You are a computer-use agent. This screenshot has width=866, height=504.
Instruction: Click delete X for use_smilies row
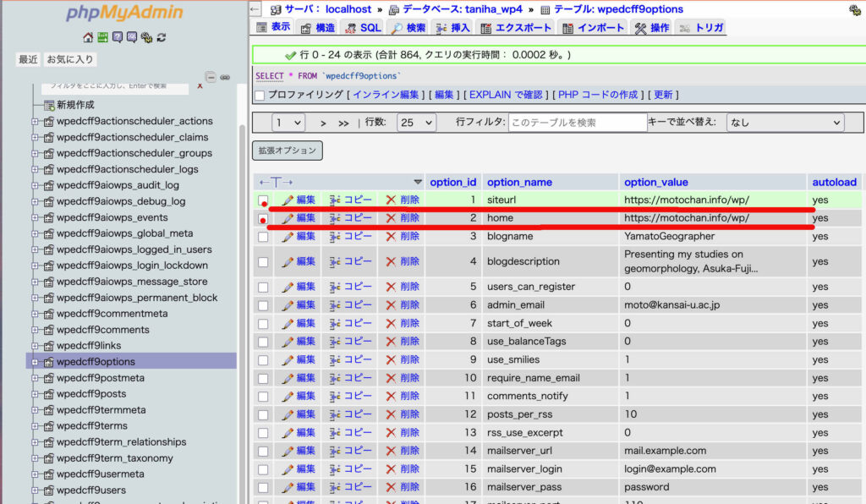coord(391,360)
